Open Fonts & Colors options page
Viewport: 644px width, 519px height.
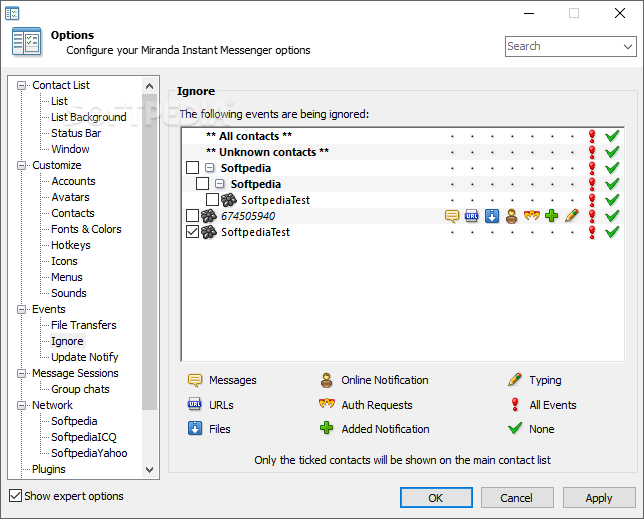pos(86,229)
